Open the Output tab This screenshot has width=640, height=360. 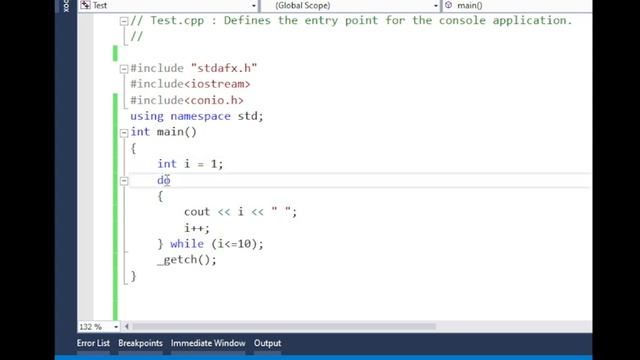pos(267,343)
